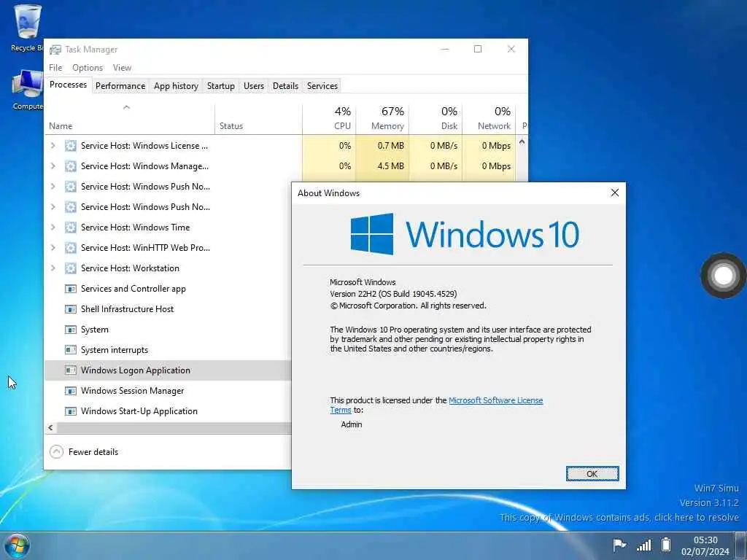
Task: Select the Windows Session Manager row
Action: [x=169, y=391]
